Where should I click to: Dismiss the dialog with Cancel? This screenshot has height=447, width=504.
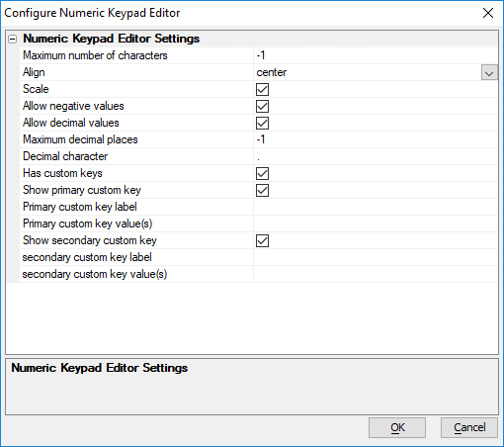pos(469,427)
